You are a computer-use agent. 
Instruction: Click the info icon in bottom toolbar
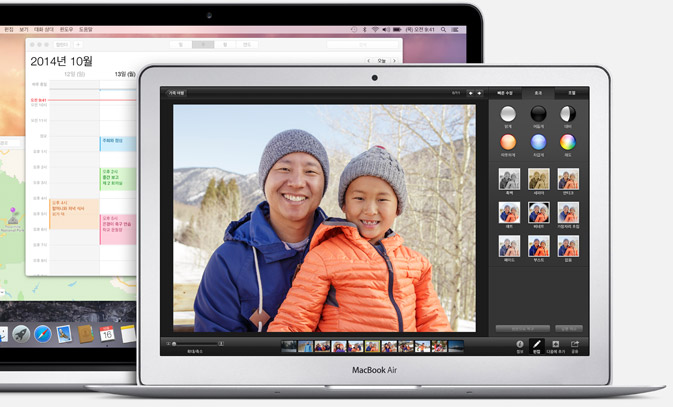(x=519, y=346)
